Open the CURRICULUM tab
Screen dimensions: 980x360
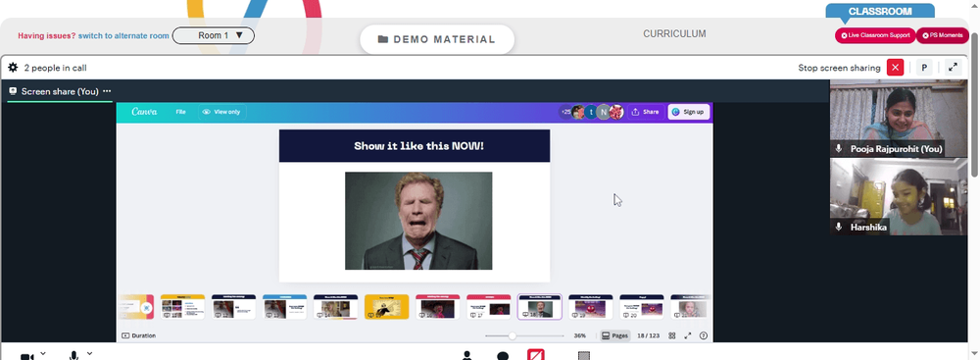[674, 33]
